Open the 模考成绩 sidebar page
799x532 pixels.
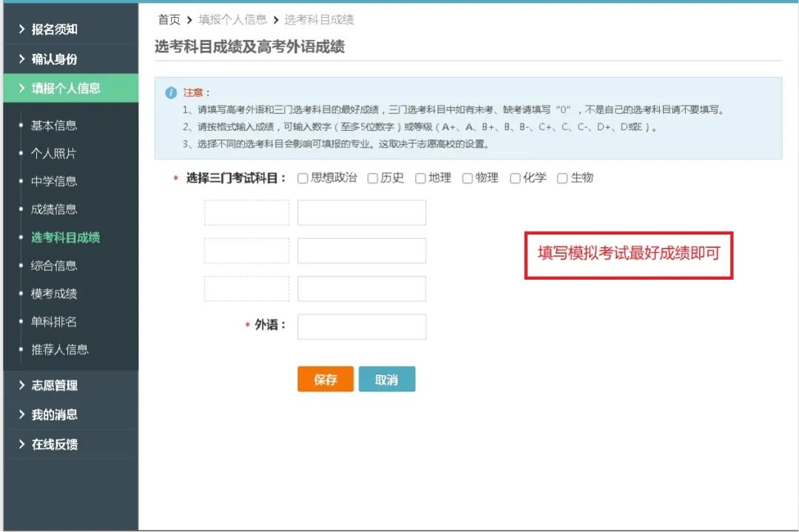coord(53,294)
